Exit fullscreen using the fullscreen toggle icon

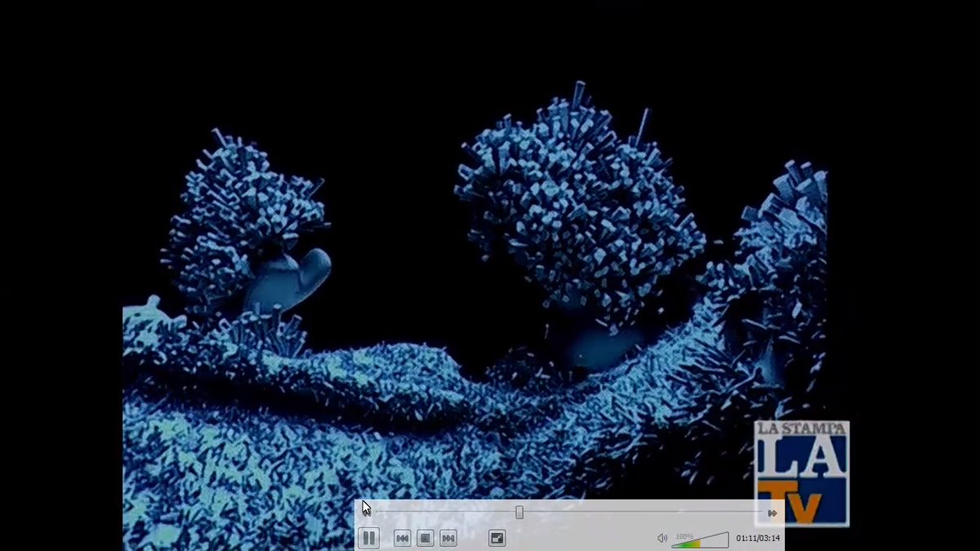tap(497, 538)
